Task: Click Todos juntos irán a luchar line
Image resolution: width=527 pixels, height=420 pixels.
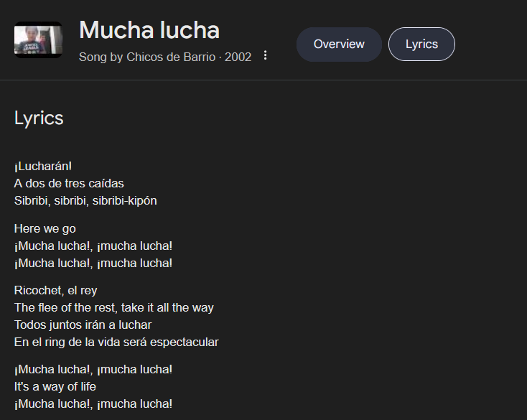Action: [83, 325]
